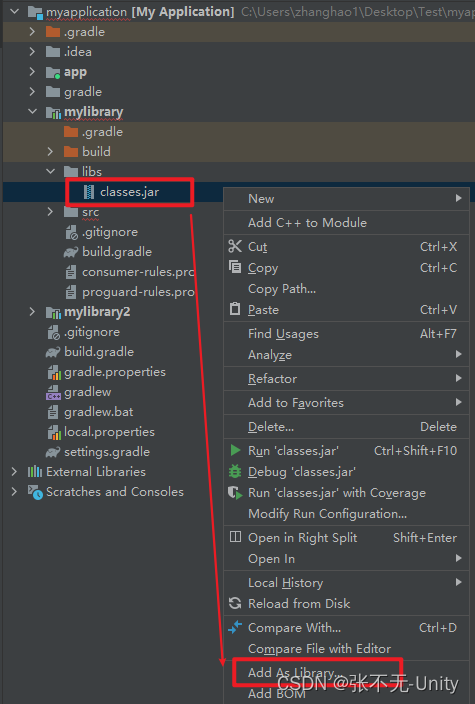Image resolution: width=475 pixels, height=704 pixels.
Task: Open the Analyze submenu
Action: click(x=346, y=354)
